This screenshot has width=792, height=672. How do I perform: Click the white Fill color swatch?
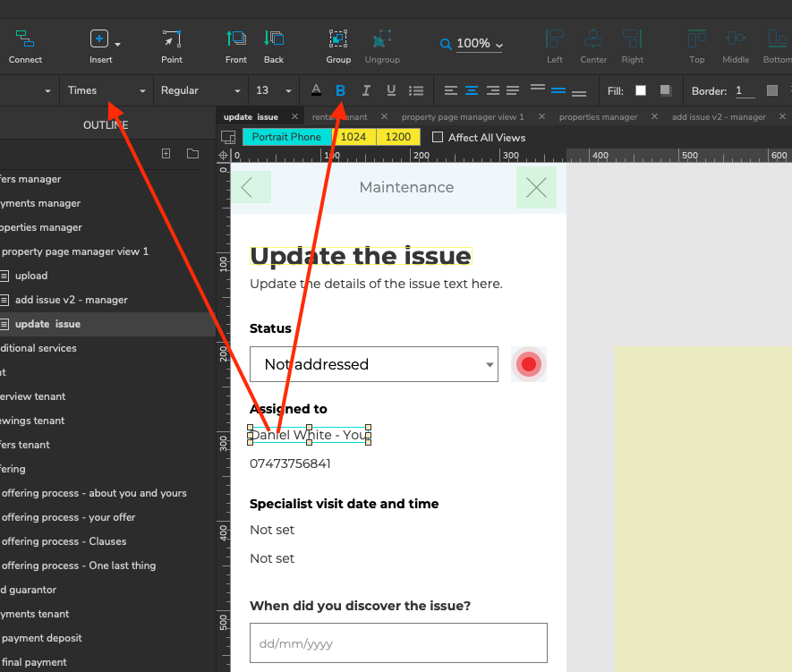click(641, 90)
